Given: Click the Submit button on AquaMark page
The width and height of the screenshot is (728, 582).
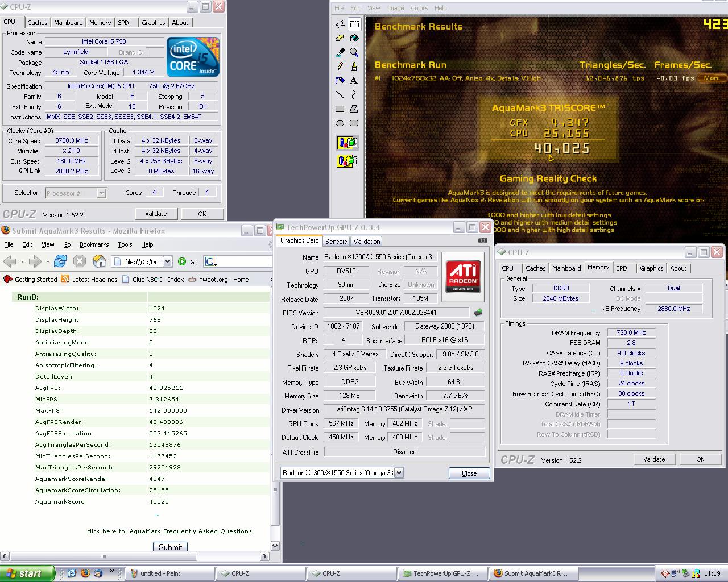Looking at the screenshot, I should [171, 547].
